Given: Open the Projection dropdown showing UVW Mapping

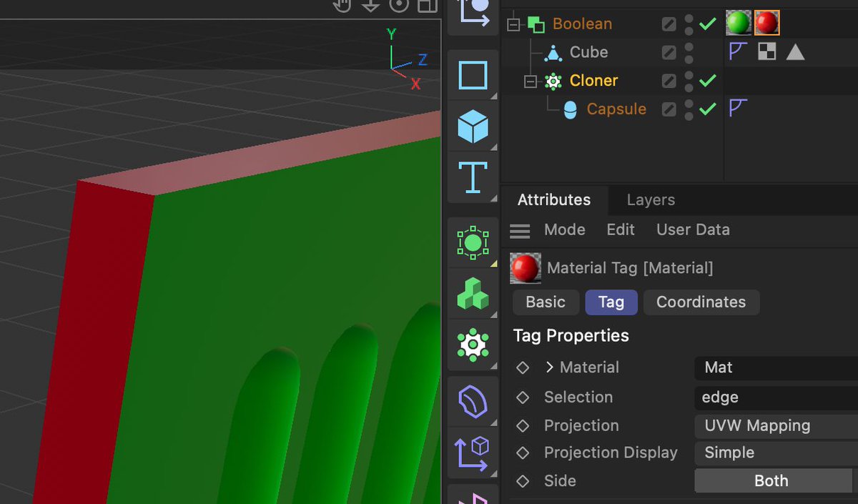Looking at the screenshot, I should tap(776, 425).
